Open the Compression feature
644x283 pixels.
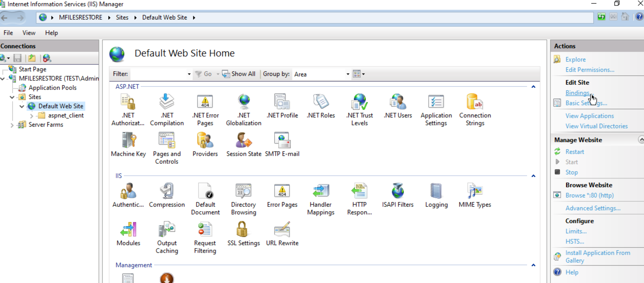pos(167,195)
